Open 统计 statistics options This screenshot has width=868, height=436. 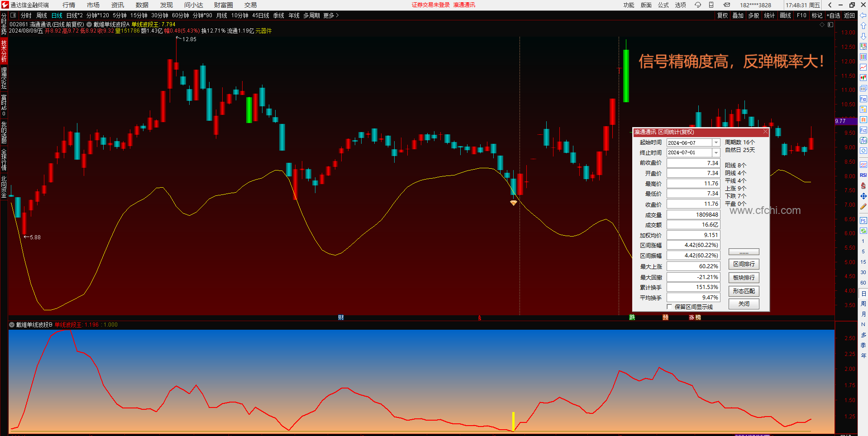[769, 15]
